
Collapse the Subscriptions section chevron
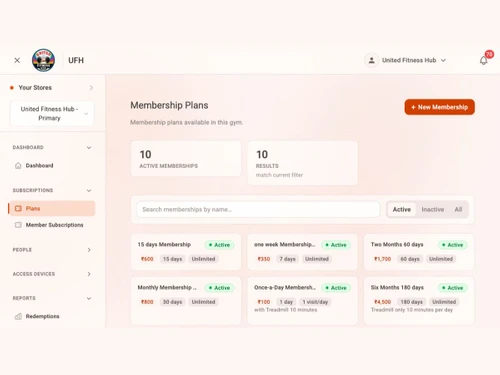(89, 191)
